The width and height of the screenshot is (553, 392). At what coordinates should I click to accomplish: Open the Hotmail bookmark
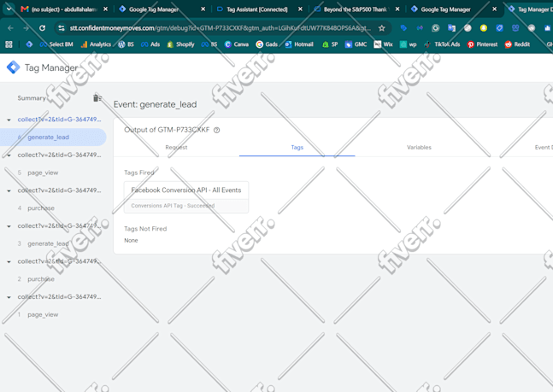point(299,44)
